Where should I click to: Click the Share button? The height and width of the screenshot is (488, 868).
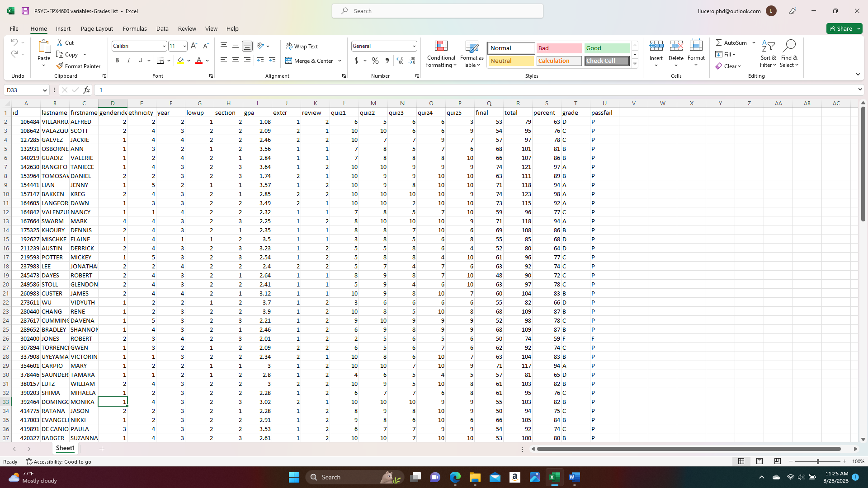(844, 28)
